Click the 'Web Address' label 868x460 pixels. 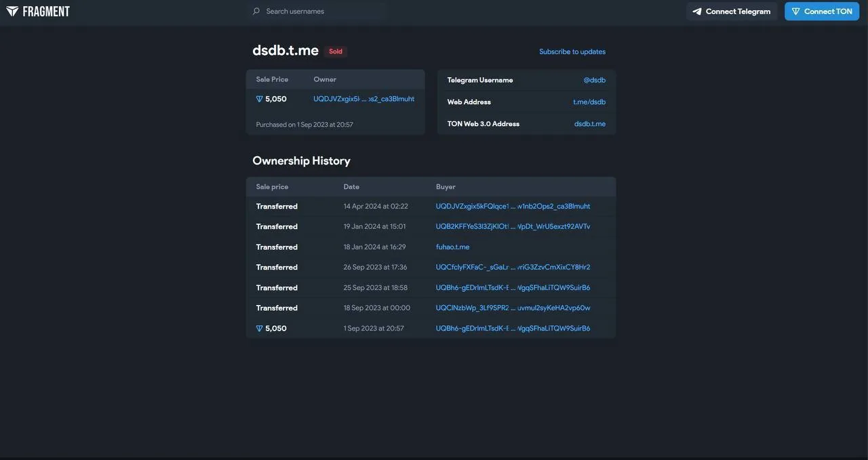point(469,102)
